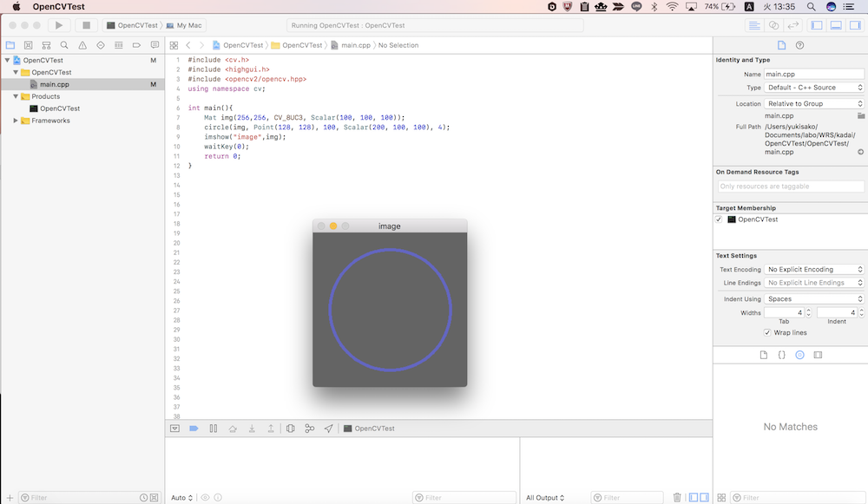Open the Report navigator speech-bubble icon
868x504 pixels.
pyautogui.click(x=155, y=45)
